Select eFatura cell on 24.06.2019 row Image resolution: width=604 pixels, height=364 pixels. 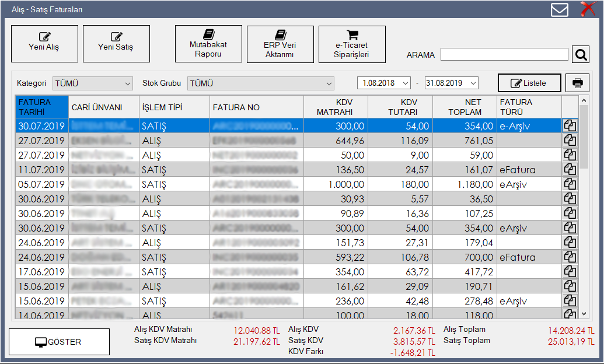529,257
